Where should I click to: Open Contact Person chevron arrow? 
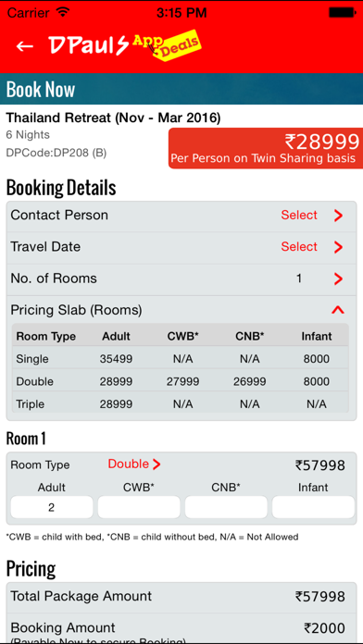click(x=338, y=216)
